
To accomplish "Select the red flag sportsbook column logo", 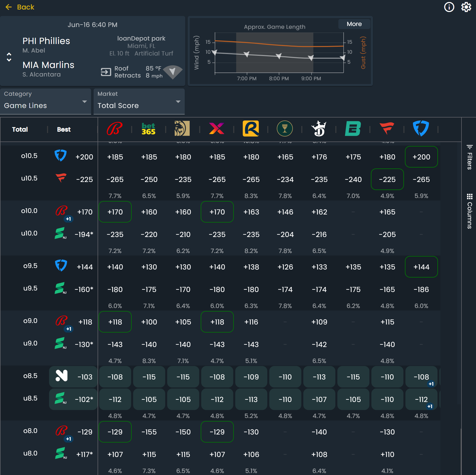I will point(387,128).
